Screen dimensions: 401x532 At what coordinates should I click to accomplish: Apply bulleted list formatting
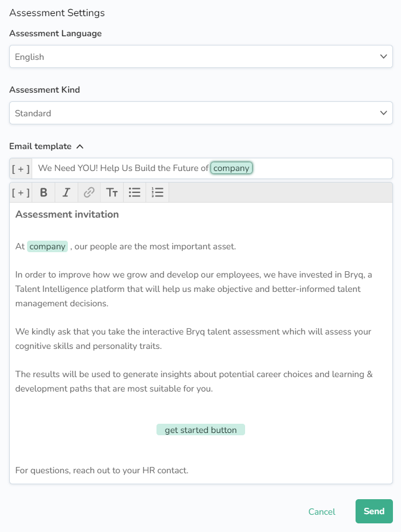[135, 192]
